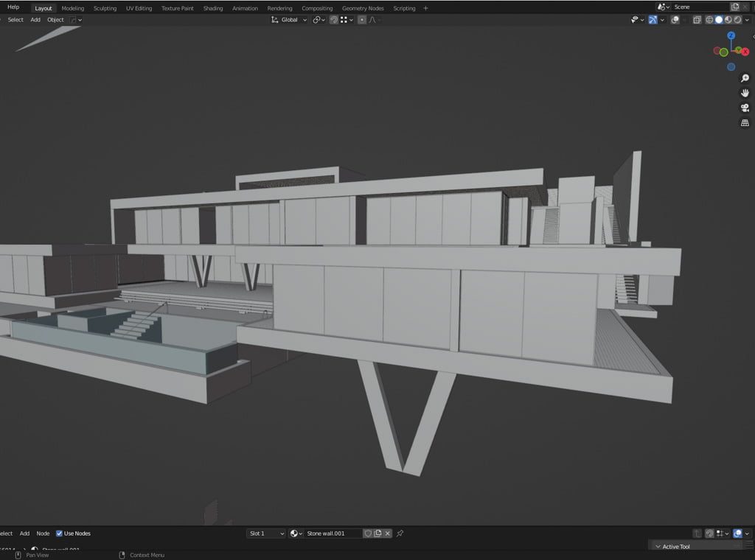Click the hand icon to pan view
The width and height of the screenshot is (755, 560).
(745, 93)
